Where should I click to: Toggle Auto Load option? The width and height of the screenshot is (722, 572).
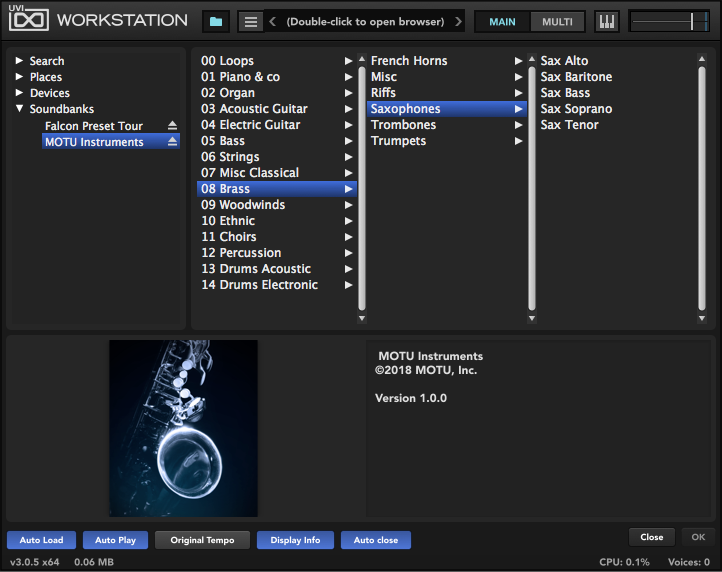click(41, 540)
